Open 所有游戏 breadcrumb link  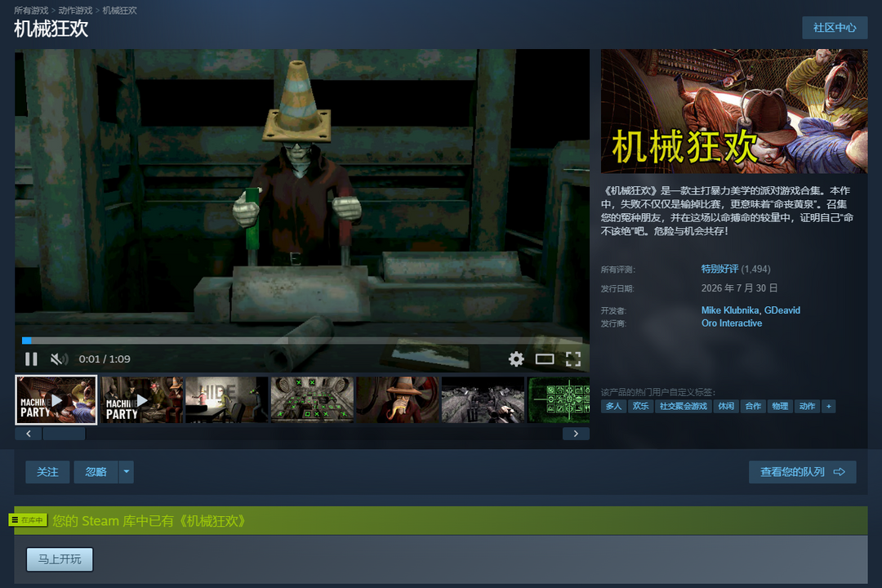pyautogui.click(x=32, y=10)
